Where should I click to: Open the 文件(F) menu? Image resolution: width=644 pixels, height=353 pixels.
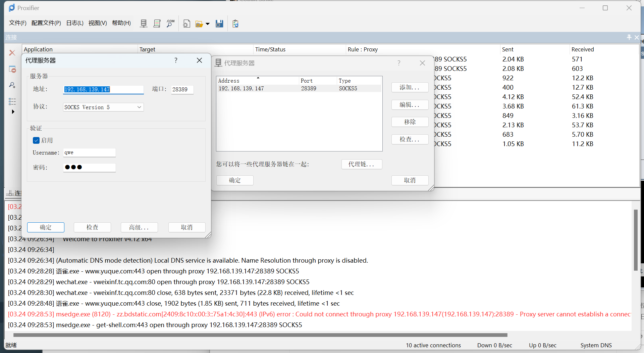click(17, 23)
